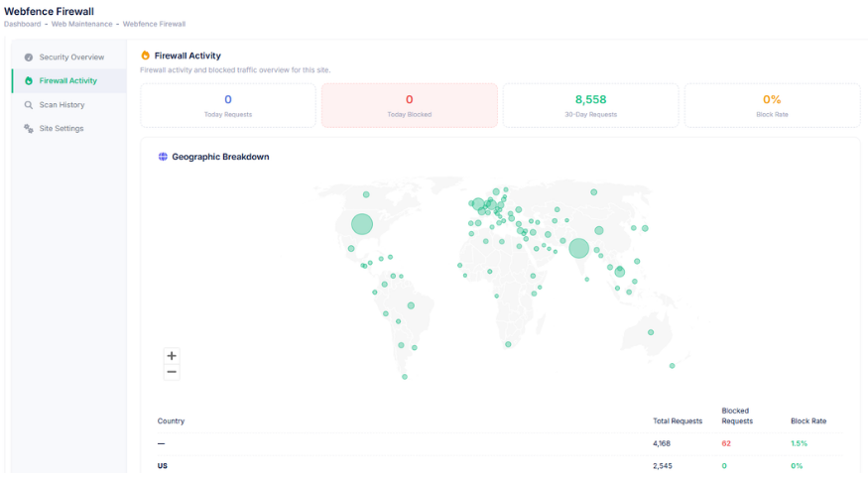This screenshot has height=477, width=868.
Task: Follow the Web Maintenance breadcrumb link
Action: [x=82, y=25]
